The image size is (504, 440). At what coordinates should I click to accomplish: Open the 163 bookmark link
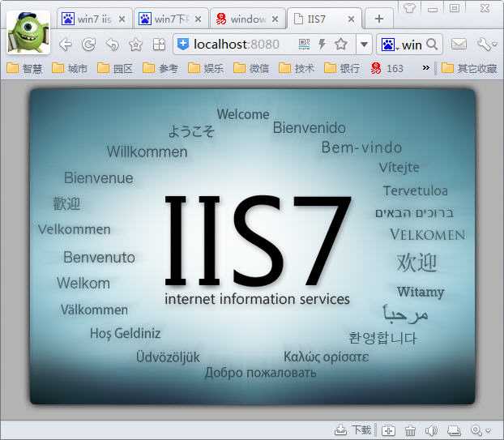[387, 68]
